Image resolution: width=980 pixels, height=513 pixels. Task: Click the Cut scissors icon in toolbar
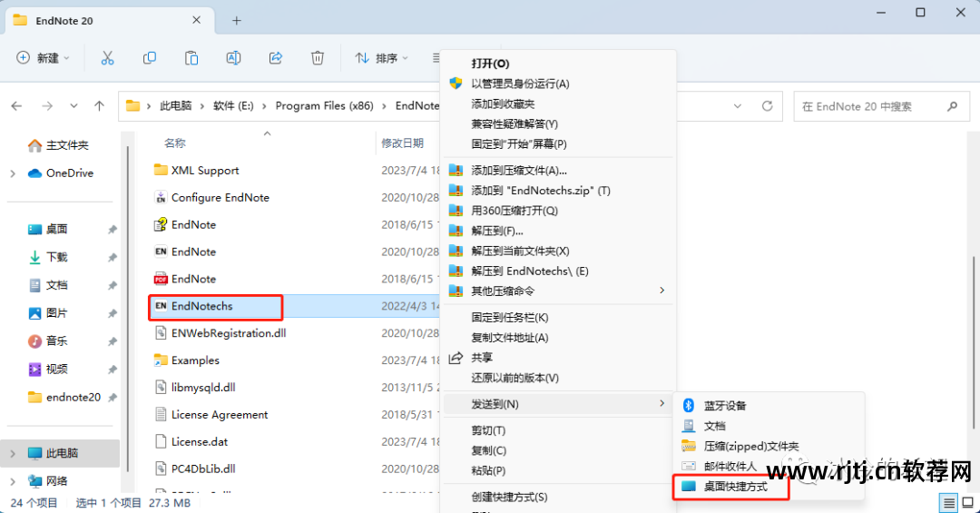(x=107, y=58)
